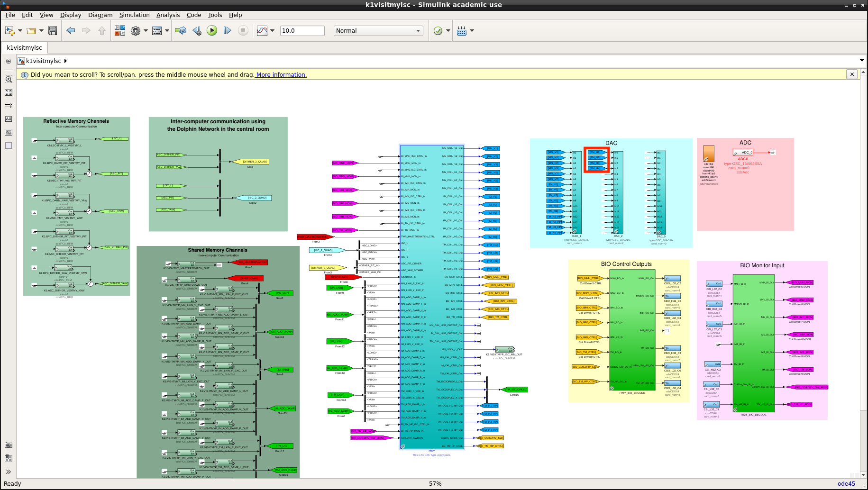Image resolution: width=868 pixels, height=490 pixels.
Task: Click the Update Diagram/Fast Restart icon
Action: point(181,31)
